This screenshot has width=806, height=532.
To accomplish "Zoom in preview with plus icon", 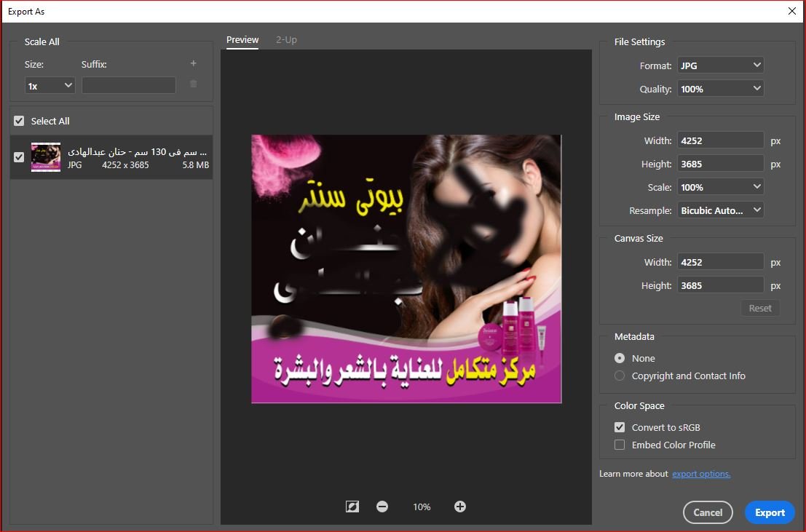I will [459, 507].
